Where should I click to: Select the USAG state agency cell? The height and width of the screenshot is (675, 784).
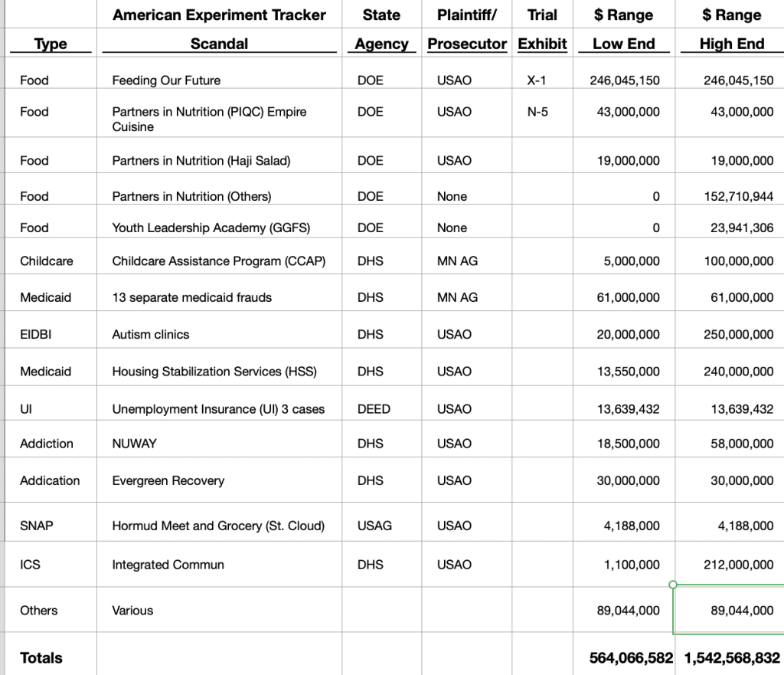(374, 526)
